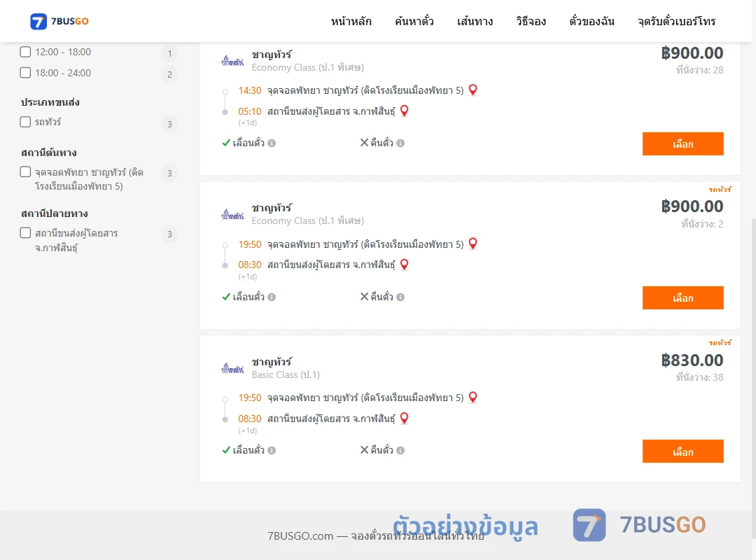Click ที่นั่งว่าง: 38 seat count
This screenshot has height=560, width=756.
click(x=699, y=378)
